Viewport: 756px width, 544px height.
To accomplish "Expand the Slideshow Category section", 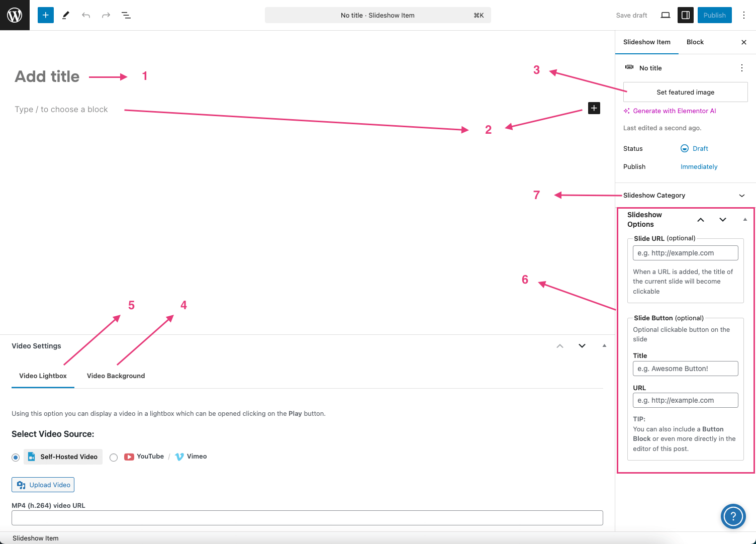I will click(741, 196).
